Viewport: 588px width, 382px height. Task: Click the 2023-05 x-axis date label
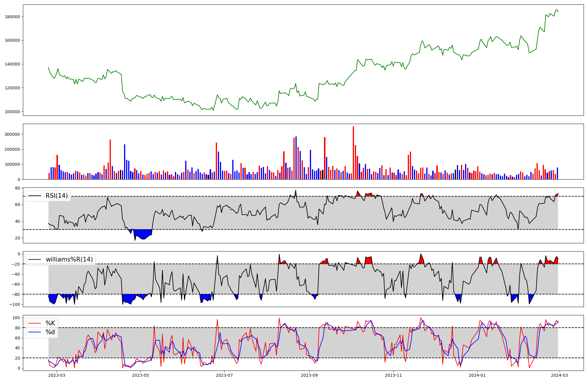coord(141,375)
